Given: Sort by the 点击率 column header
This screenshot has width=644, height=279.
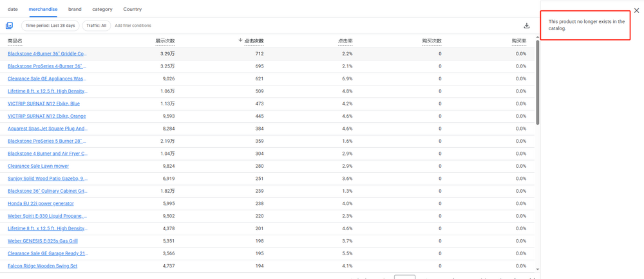Looking at the screenshot, I should 345,41.
